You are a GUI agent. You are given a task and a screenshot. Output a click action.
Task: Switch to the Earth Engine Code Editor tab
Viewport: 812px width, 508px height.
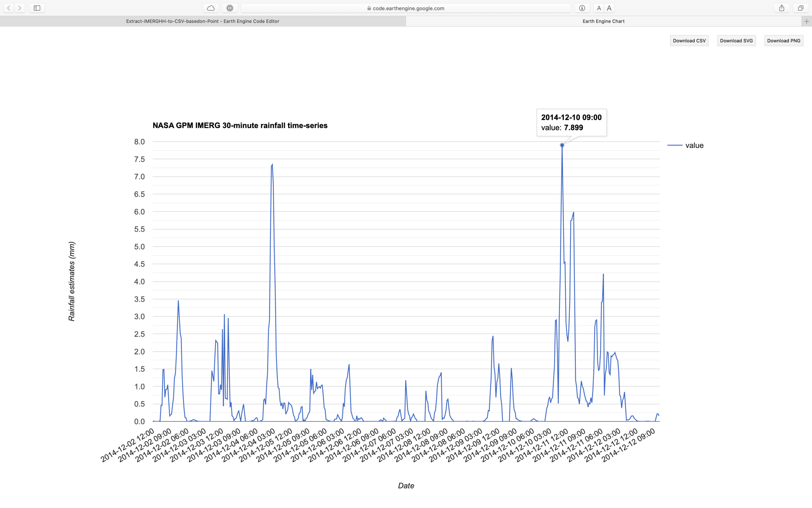[x=202, y=21]
